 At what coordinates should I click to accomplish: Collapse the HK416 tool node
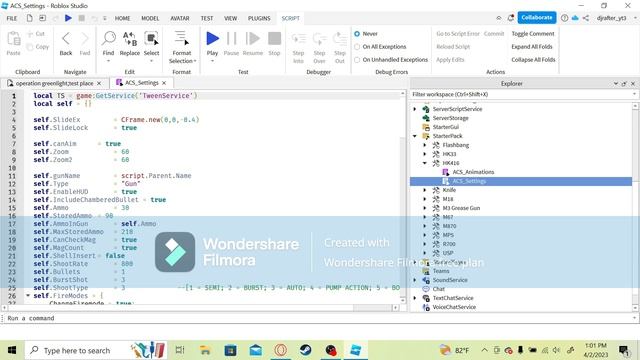(x=424, y=163)
